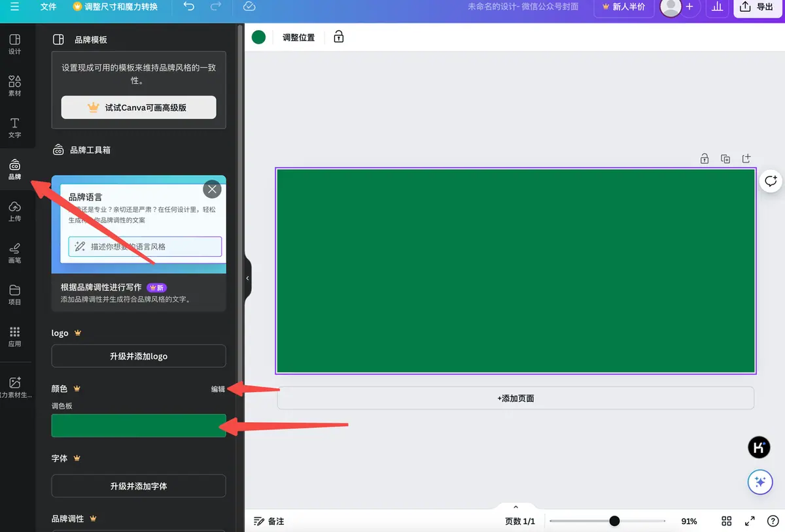
Task: Open the black H assistant icon
Action: [759, 448]
